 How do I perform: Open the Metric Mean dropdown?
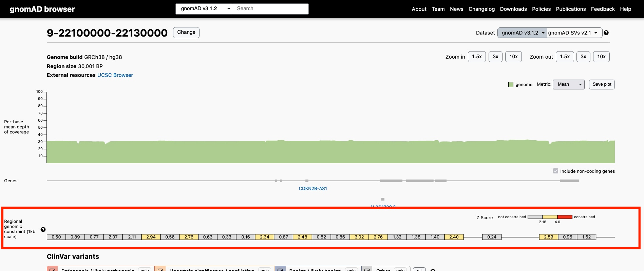568,84
